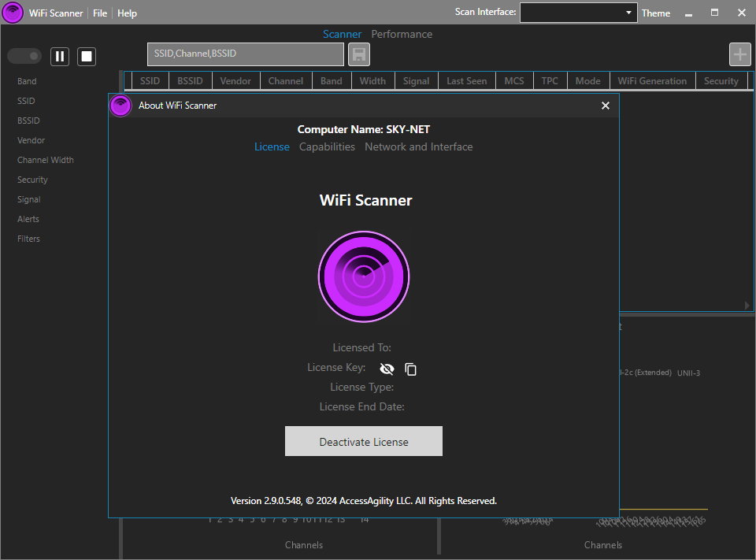Switch to the Performance tab
Image resolution: width=756 pixels, height=560 pixels.
[x=402, y=34]
